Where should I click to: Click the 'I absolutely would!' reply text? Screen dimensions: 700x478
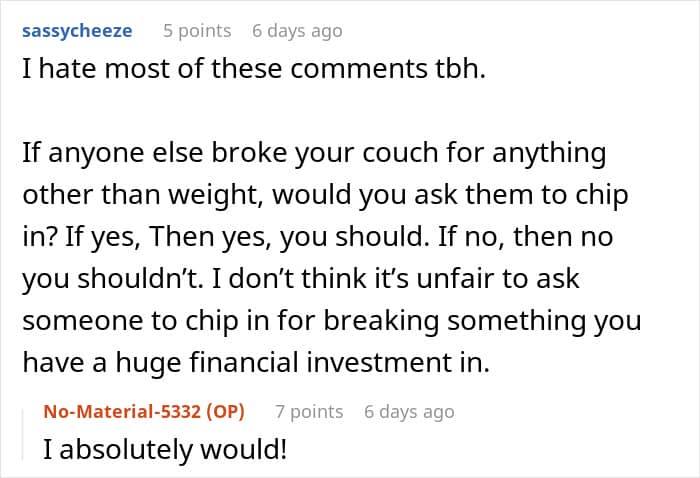[165, 450]
